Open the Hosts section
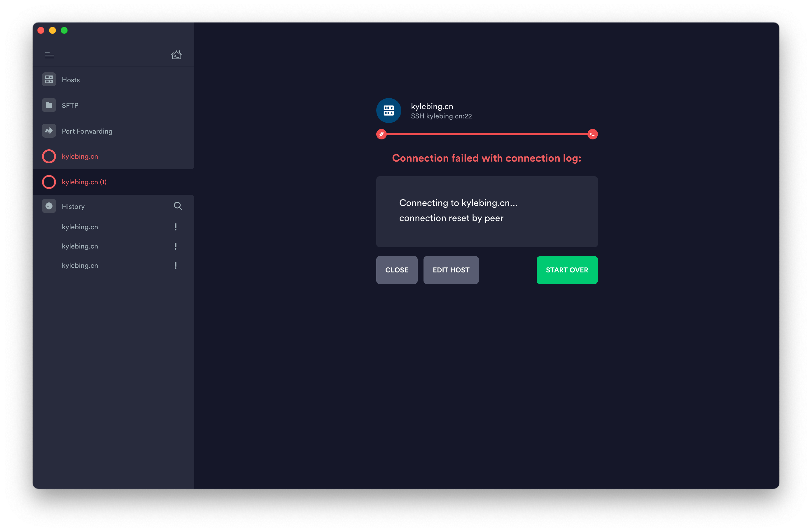 tap(71, 80)
